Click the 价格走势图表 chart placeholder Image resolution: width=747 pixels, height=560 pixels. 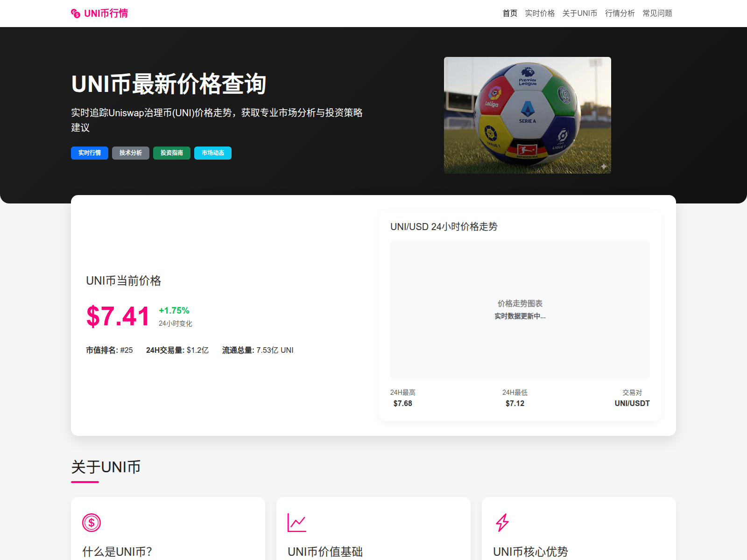click(520, 309)
